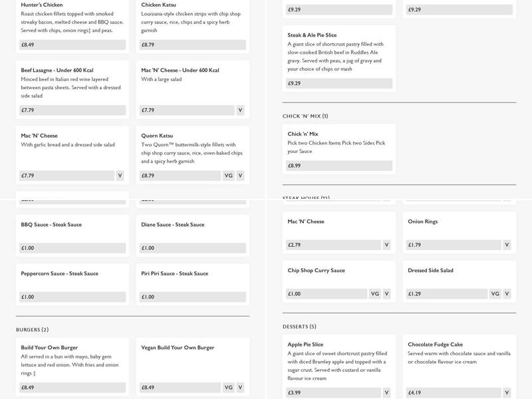Click the VG badge on Dressed Side Salad
Viewport: 532px width, 399px height.
pos(495,293)
